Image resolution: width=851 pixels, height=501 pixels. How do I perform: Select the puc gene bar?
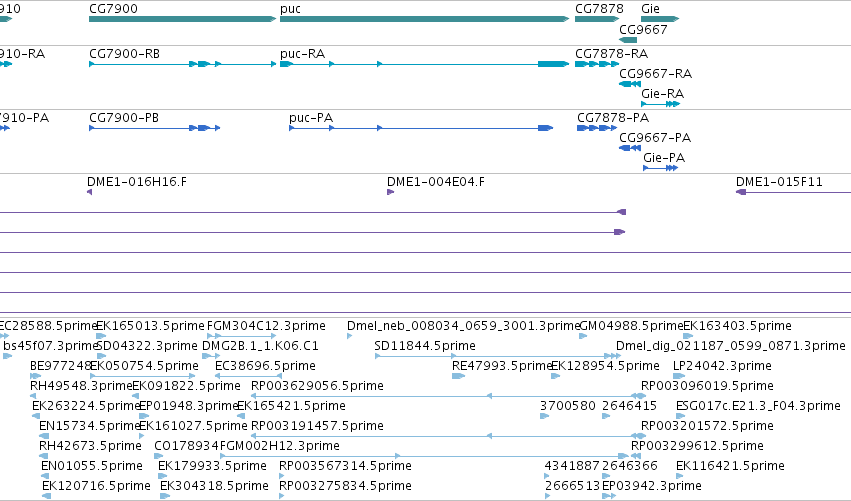[424, 19]
